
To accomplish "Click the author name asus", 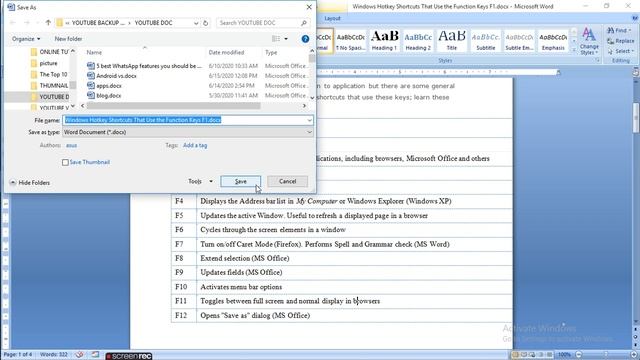I will (71, 145).
